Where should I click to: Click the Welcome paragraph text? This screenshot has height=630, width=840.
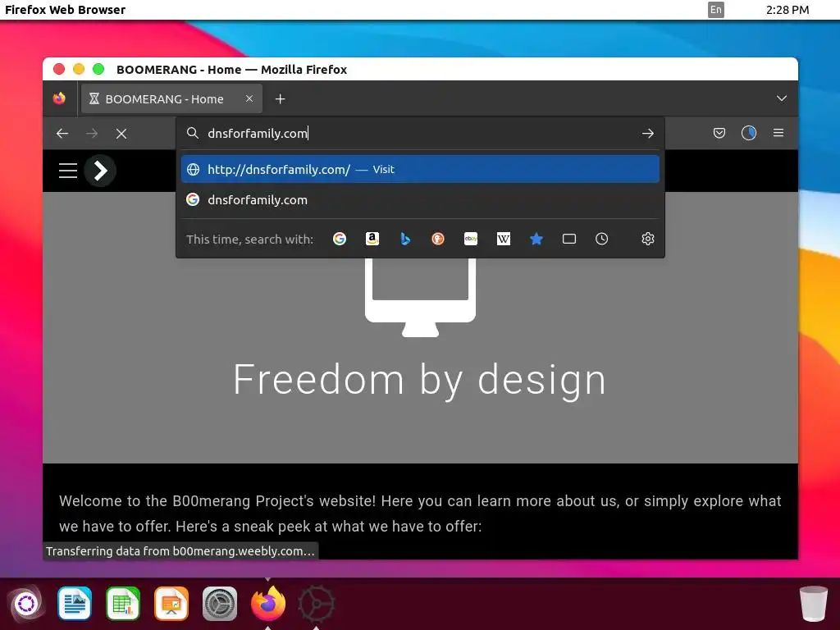click(420, 514)
